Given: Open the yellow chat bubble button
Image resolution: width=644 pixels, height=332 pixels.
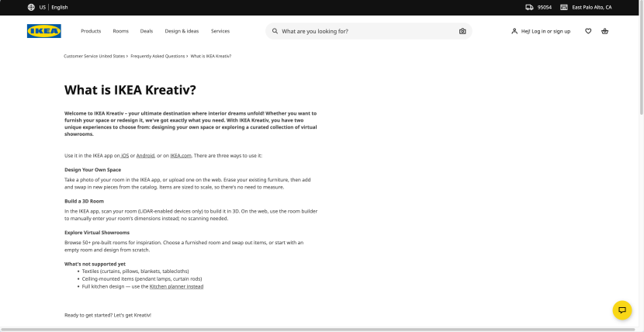Looking at the screenshot, I should pos(622,310).
